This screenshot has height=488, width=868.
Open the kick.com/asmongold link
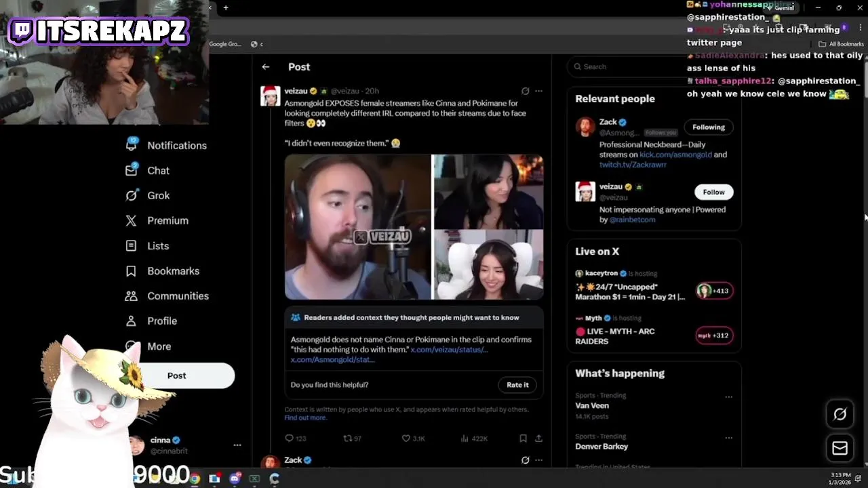[675, 155]
